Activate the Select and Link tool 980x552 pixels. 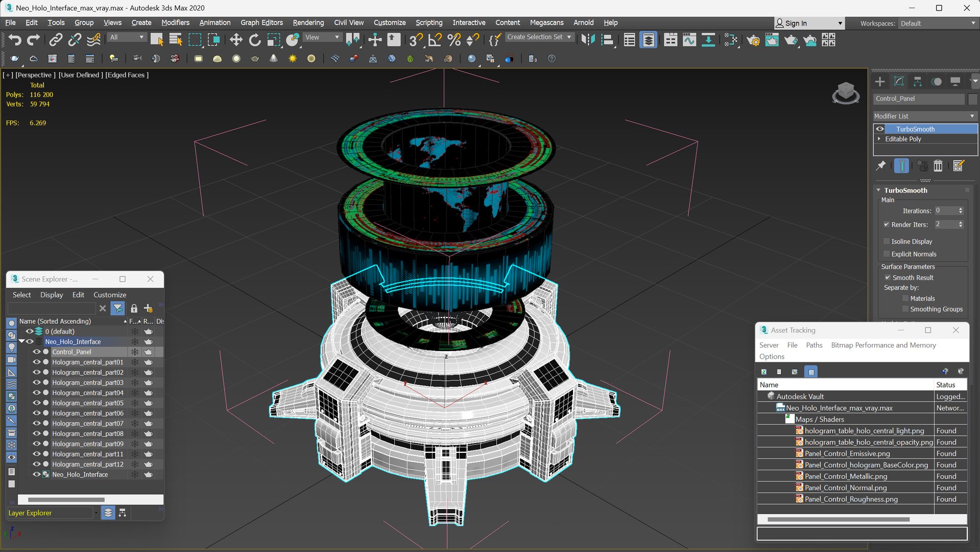coord(56,39)
